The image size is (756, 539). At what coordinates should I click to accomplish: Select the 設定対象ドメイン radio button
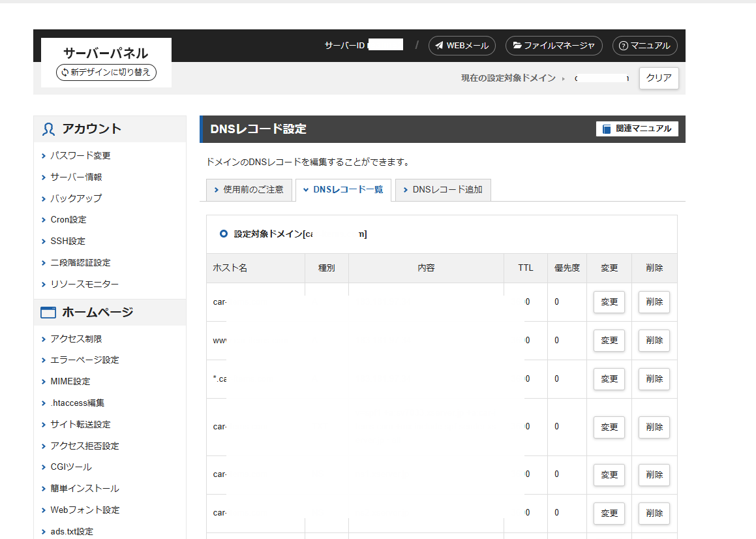(x=224, y=234)
